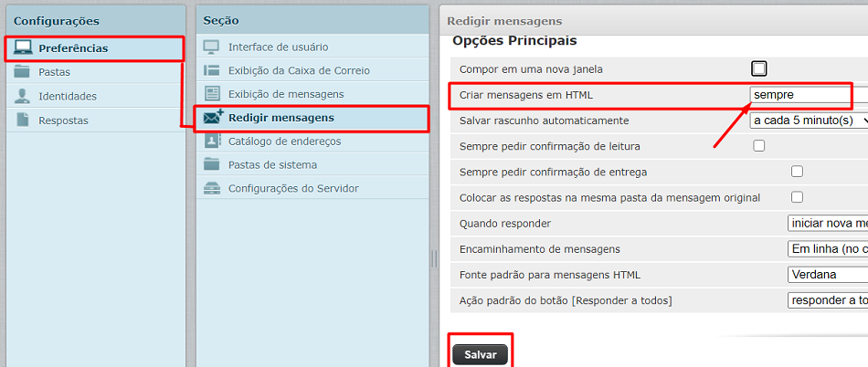This screenshot has height=367, width=868.
Task: Select Exibição de mensagens section
Action: click(285, 94)
